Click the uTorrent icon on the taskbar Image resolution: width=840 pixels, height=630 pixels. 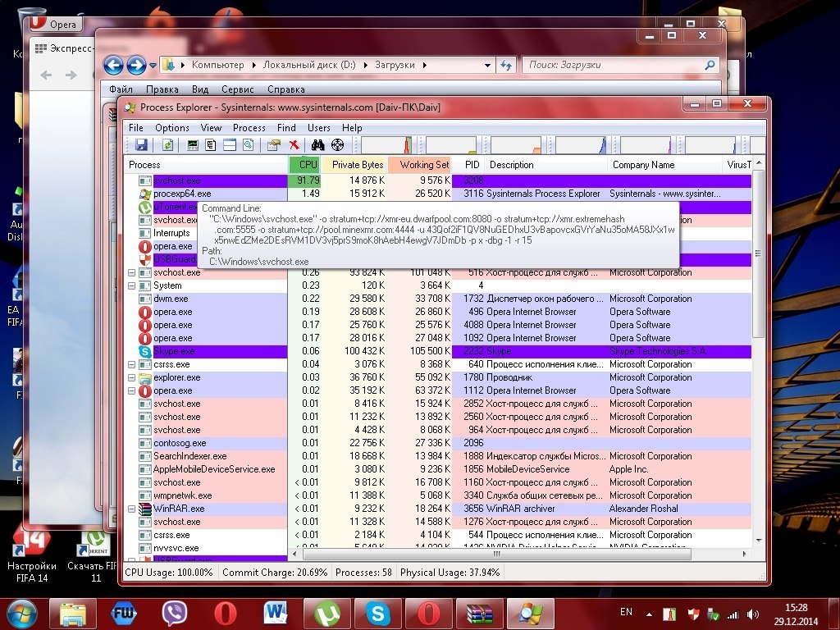[x=326, y=614]
